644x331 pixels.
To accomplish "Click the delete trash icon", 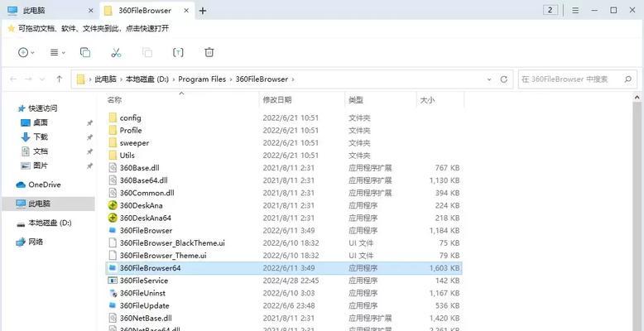I will pos(209,53).
